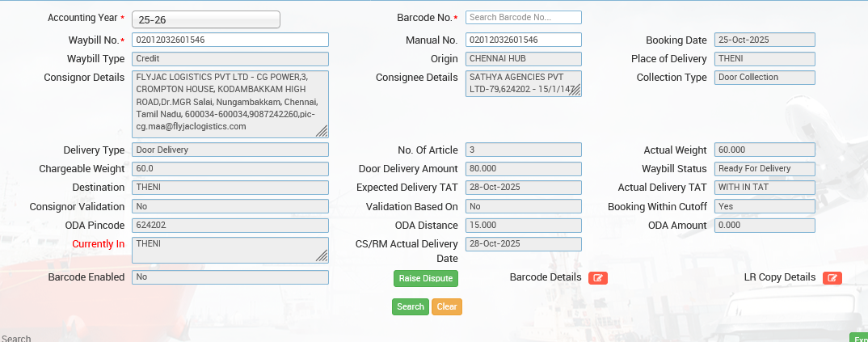Click the Waybill Status field

764,169
